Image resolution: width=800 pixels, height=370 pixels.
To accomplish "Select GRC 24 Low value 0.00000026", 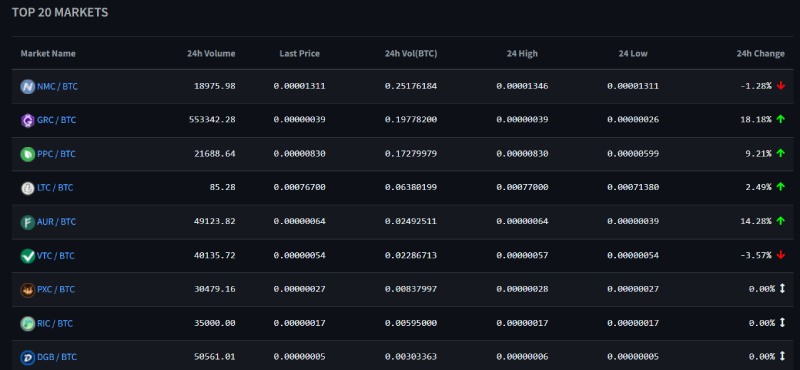I will [633, 120].
